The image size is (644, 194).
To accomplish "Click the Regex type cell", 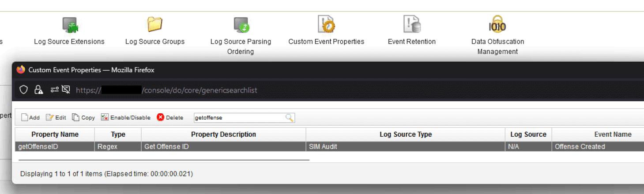I will click(118, 146).
